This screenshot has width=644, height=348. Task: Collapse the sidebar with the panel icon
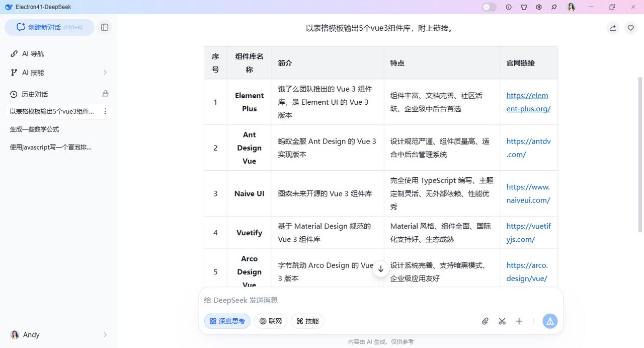105,28
